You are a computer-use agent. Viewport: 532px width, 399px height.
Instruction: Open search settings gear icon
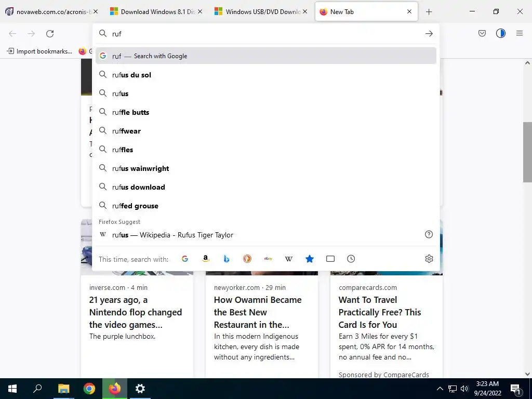429,259
